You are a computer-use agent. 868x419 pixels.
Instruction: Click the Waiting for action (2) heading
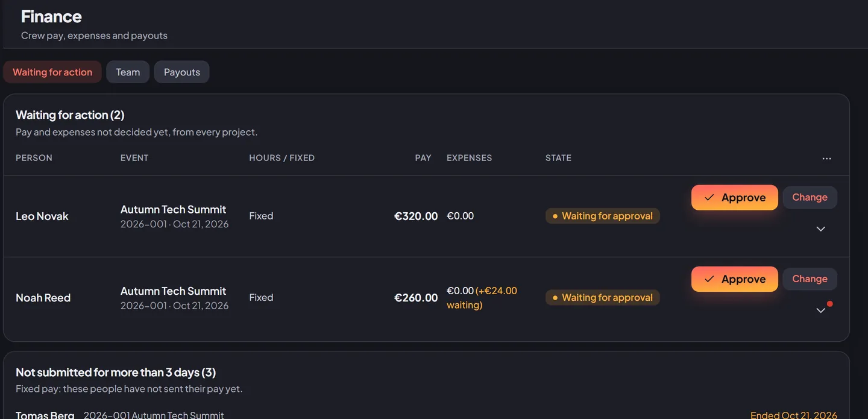(x=70, y=115)
